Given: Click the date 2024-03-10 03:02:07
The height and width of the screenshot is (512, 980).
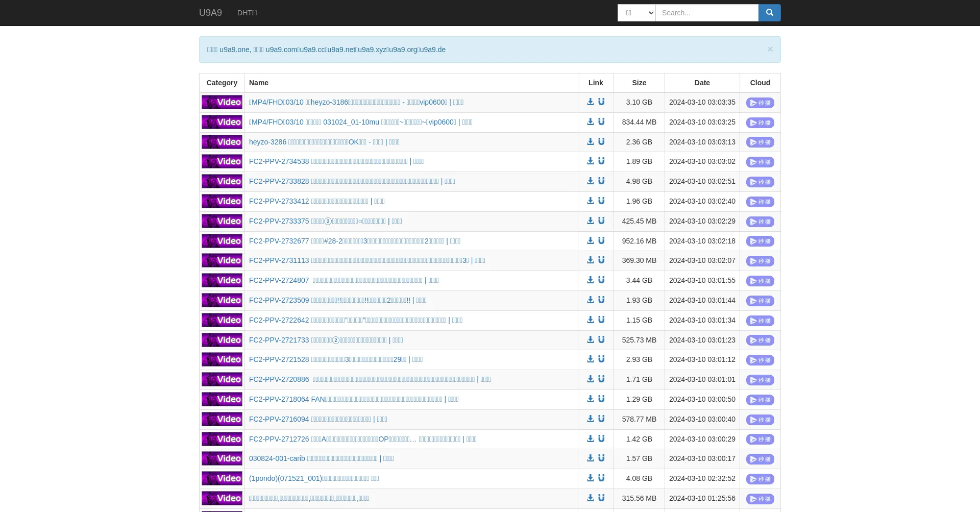Looking at the screenshot, I should (x=702, y=260).
